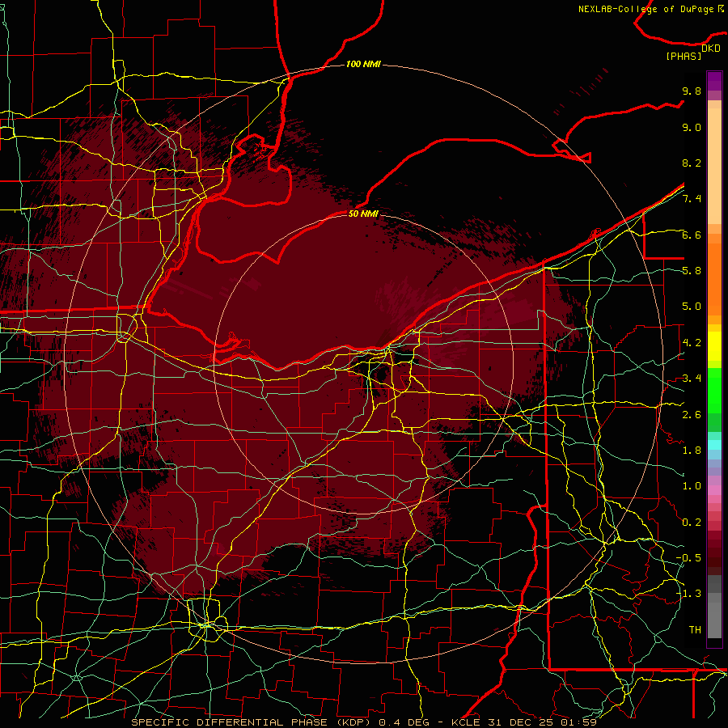Viewport: 728px width, 728px height.
Task: Select the 9.8 value on color scale
Action: click(692, 91)
